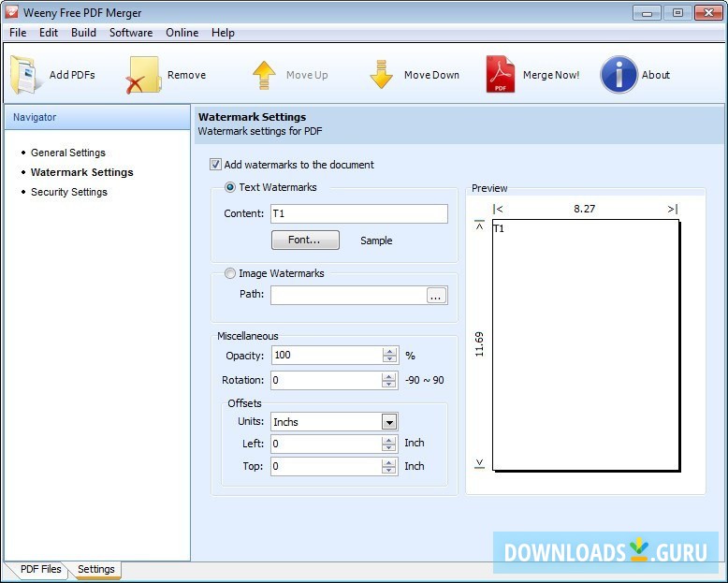The height and width of the screenshot is (583, 728).
Task: Click the watermark Content text field
Action: click(x=358, y=213)
